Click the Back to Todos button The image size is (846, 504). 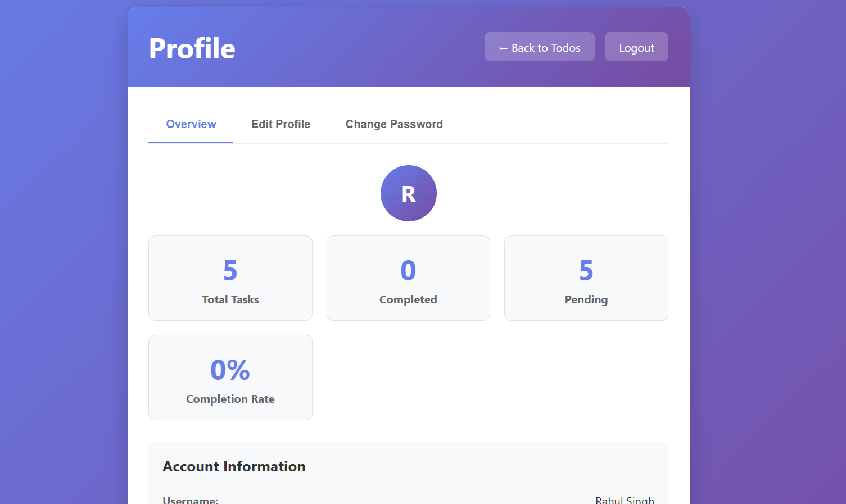coord(540,47)
